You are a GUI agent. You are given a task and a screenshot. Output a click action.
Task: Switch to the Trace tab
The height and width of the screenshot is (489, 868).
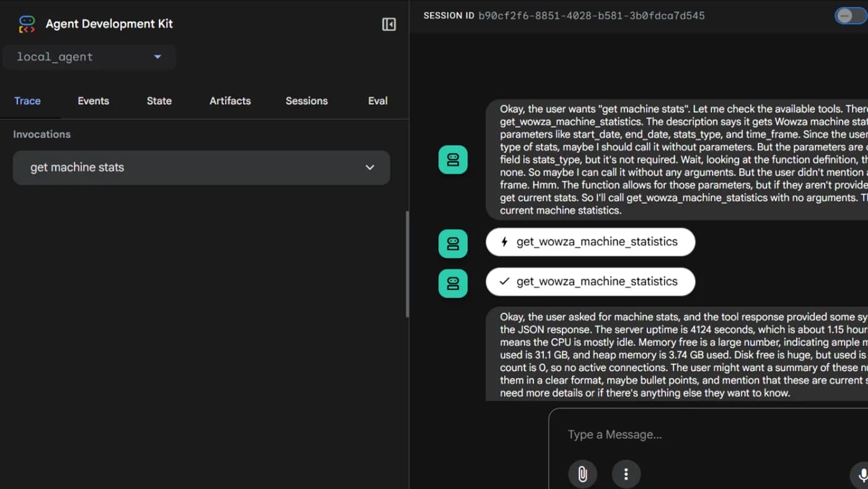[27, 101]
